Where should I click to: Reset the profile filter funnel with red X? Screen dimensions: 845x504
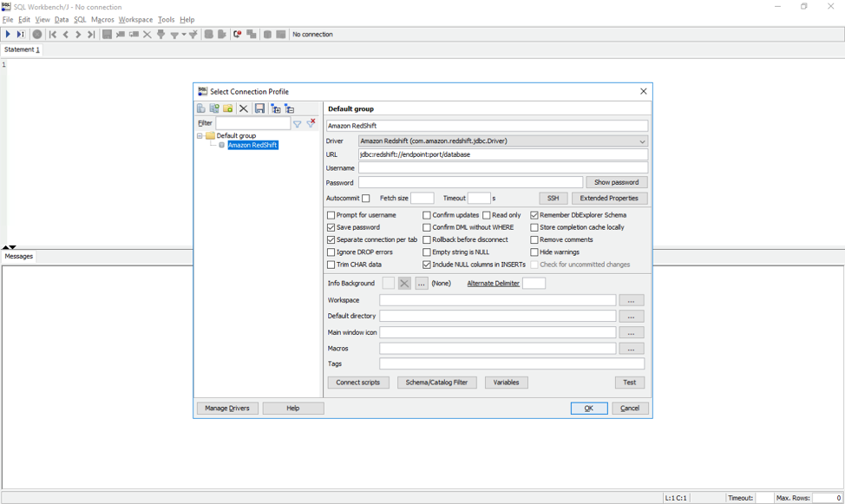pos(311,123)
